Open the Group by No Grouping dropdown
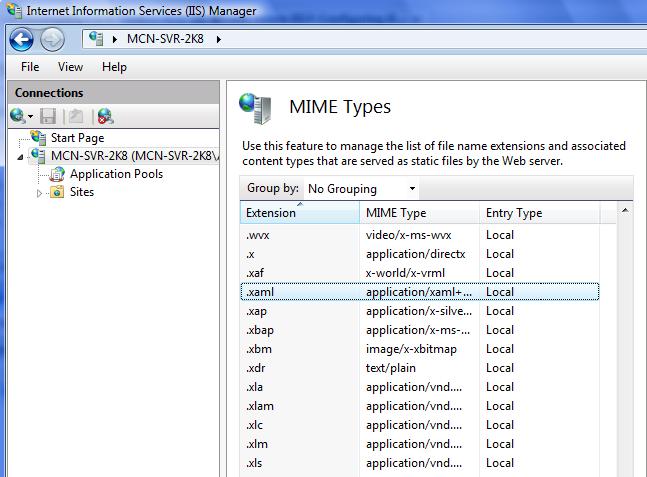Image resolution: width=647 pixels, height=477 pixels. (x=361, y=189)
